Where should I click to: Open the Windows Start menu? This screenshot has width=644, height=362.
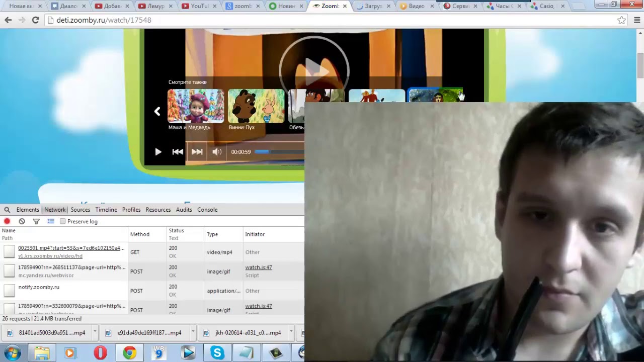(x=12, y=353)
